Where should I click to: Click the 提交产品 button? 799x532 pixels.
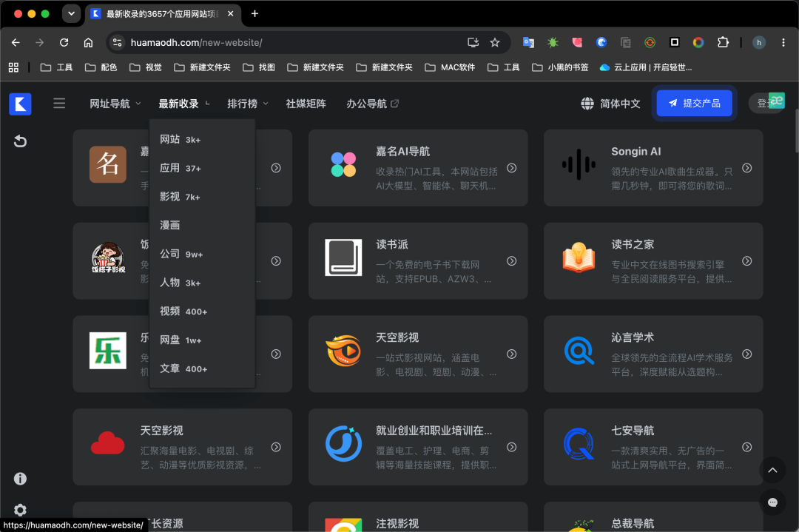694,103
